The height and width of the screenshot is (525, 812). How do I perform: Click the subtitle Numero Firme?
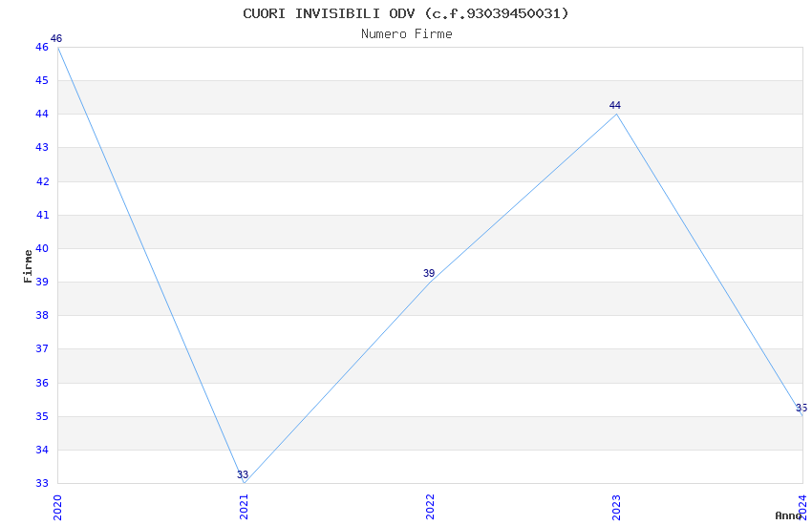(407, 34)
